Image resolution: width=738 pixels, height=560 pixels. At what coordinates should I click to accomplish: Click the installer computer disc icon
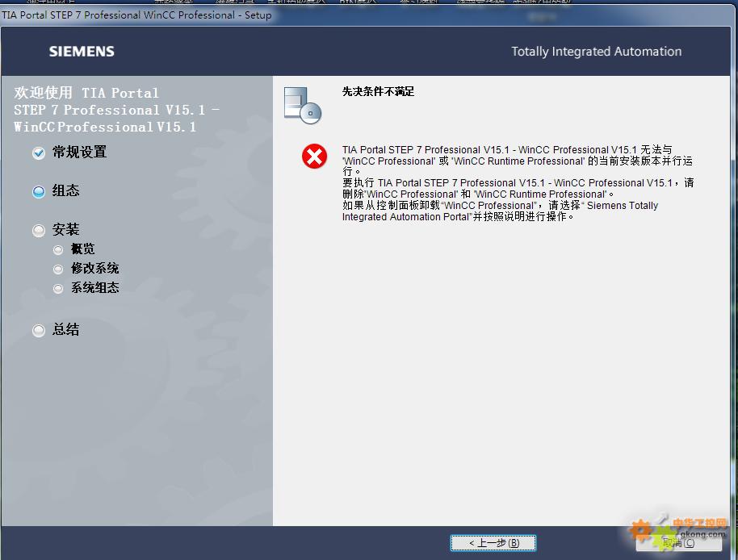point(303,106)
